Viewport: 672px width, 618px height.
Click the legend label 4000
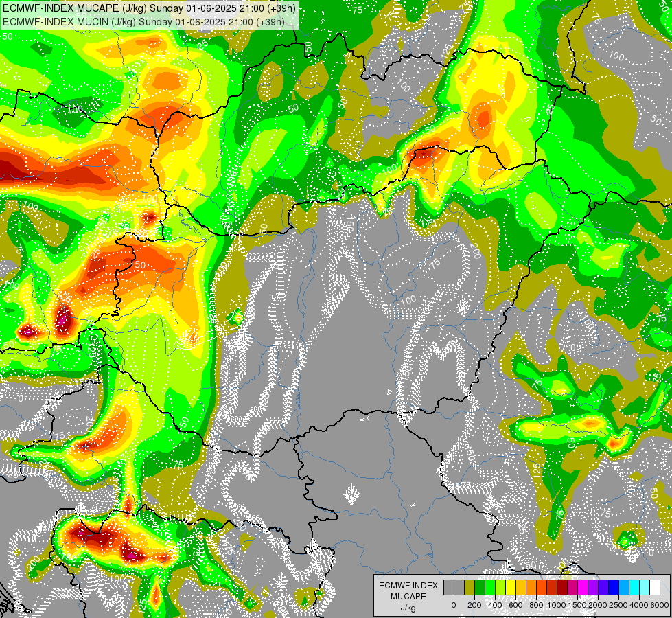(639, 605)
